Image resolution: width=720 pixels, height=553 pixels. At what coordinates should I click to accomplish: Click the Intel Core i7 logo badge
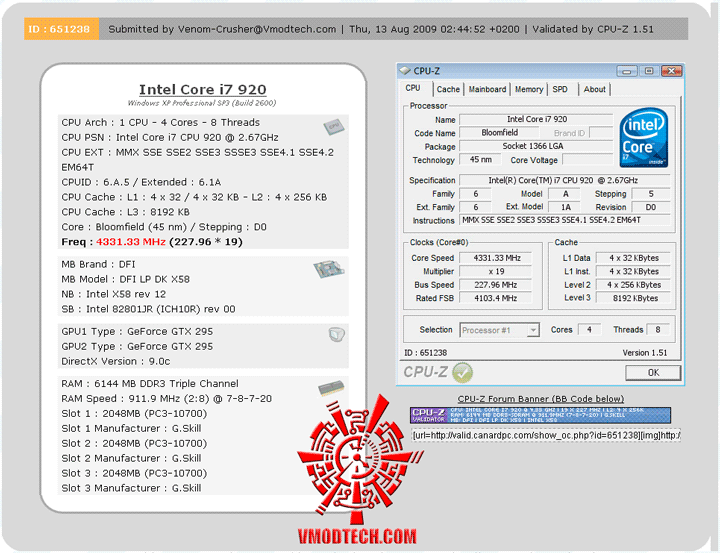643,137
